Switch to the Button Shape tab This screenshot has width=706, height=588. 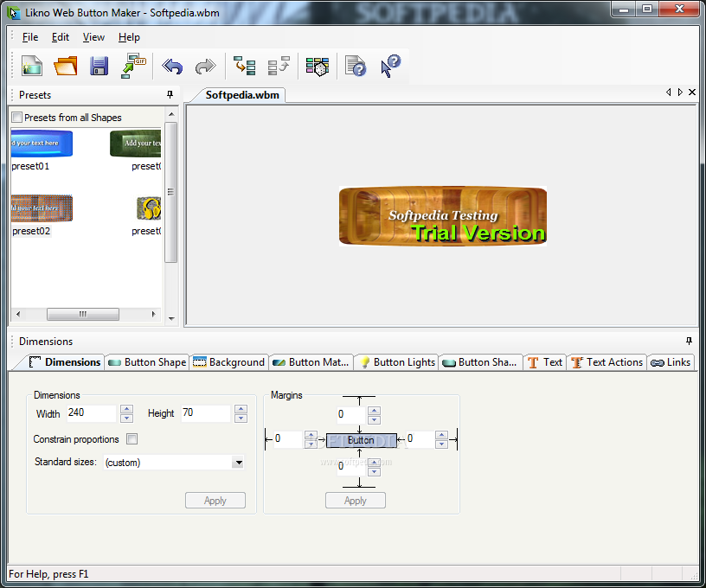[x=147, y=362]
